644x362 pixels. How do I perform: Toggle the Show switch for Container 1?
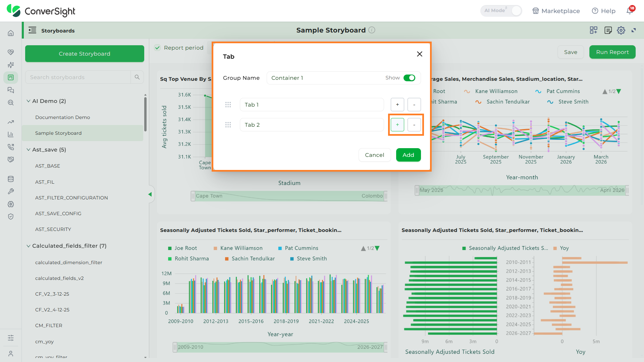point(409,78)
